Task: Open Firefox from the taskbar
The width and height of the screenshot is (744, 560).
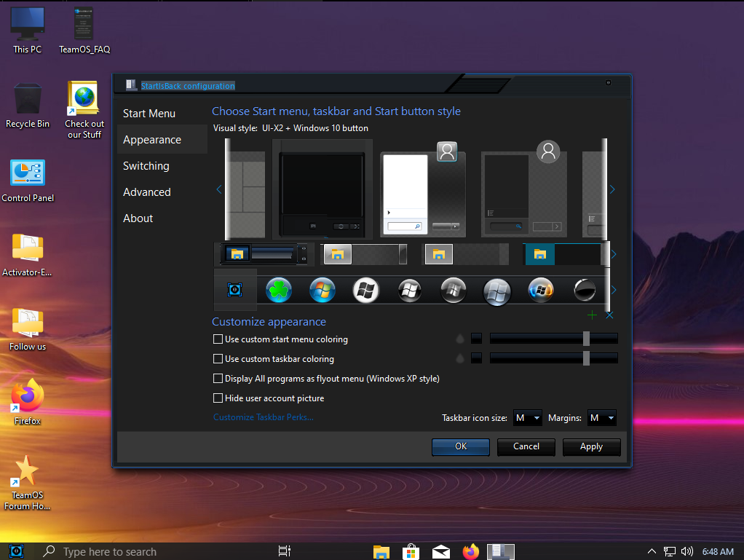Action: pyautogui.click(x=471, y=551)
